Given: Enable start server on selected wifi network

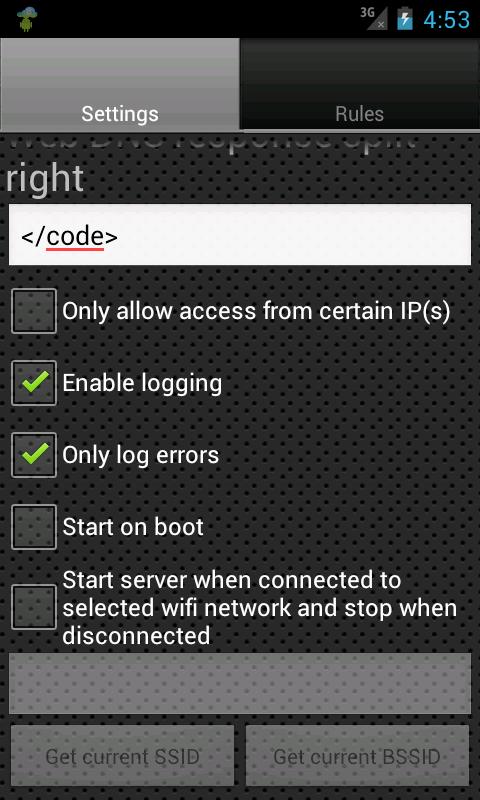Looking at the screenshot, I should click(34, 607).
